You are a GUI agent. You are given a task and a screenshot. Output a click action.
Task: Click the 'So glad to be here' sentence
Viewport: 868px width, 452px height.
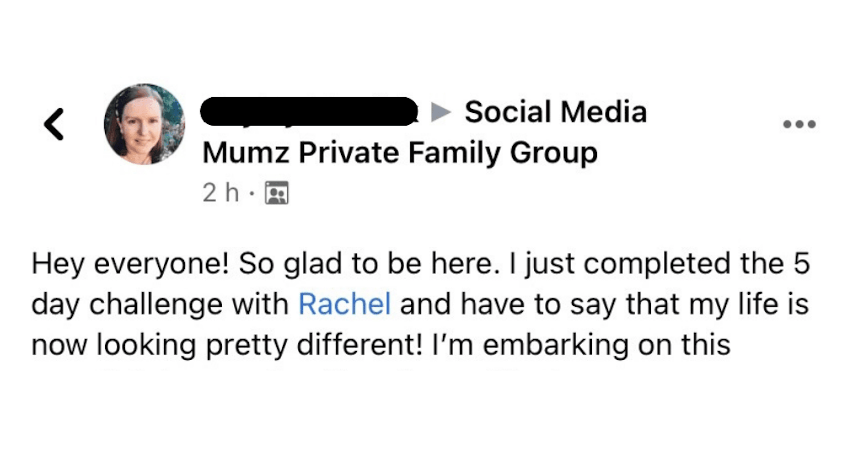369,263
